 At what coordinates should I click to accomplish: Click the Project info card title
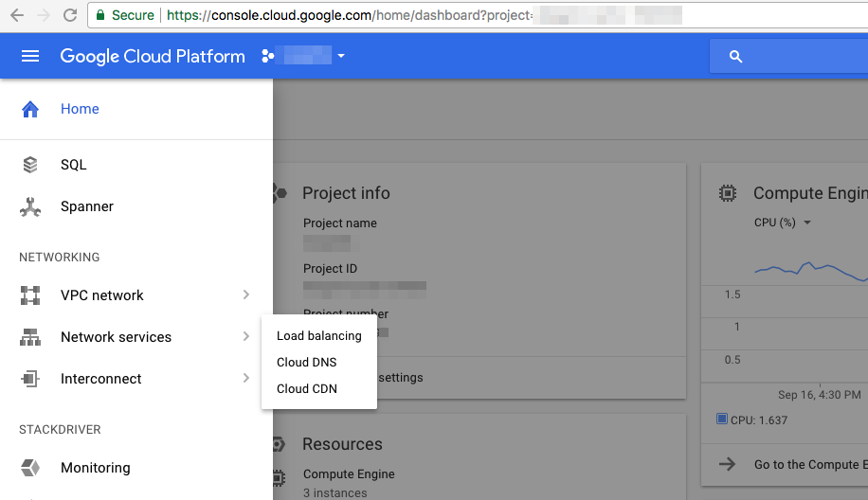(x=346, y=193)
